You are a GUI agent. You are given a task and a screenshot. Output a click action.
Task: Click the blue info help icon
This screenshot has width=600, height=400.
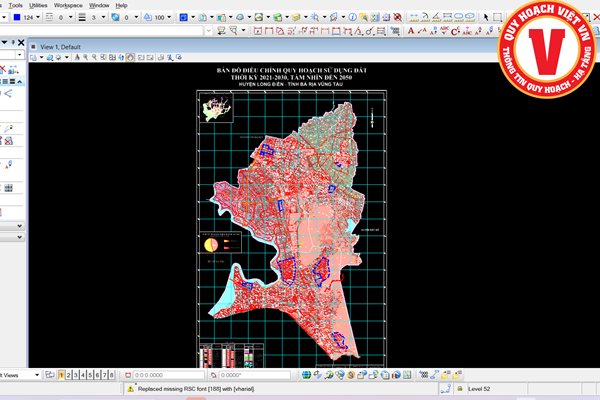tap(352, 17)
